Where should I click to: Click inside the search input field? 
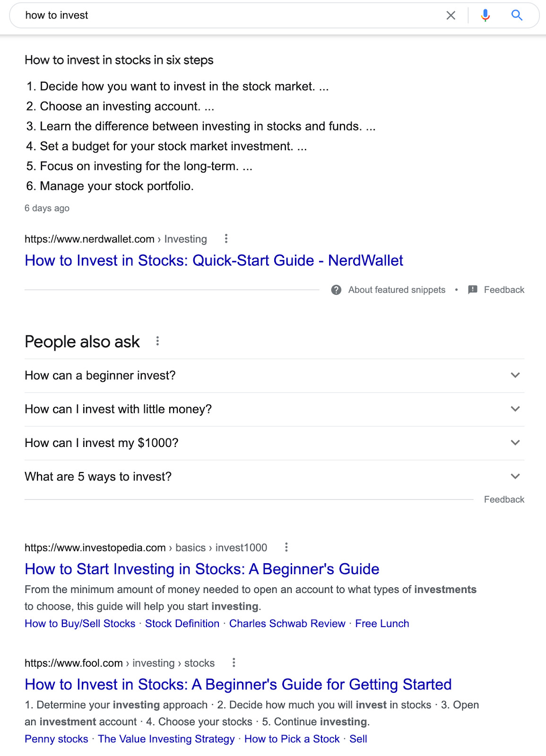point(189,15)
